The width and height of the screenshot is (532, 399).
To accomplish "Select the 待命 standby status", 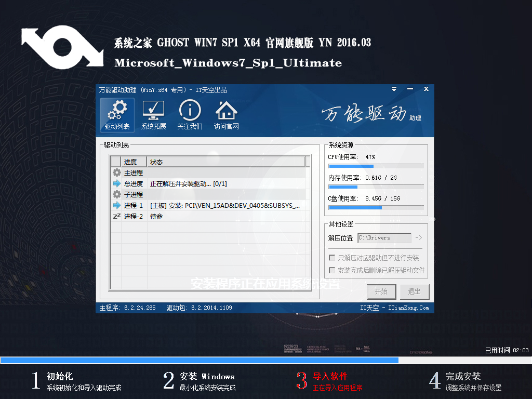I will point(156,216).
